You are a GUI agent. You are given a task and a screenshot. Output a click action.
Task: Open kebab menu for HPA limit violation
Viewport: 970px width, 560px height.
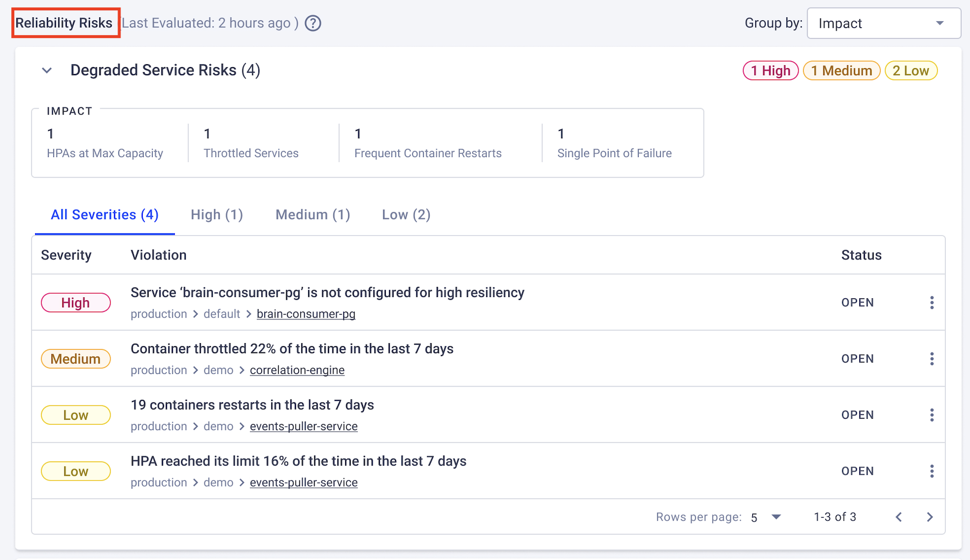click(931, 471)
